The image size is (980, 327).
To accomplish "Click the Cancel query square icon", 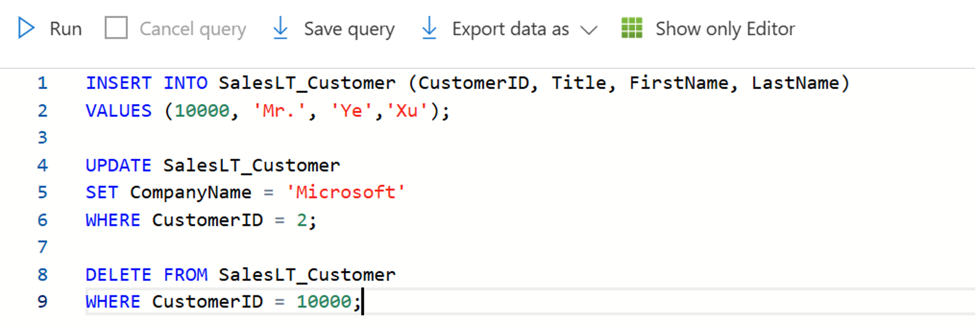I will [x=116, y=28].
